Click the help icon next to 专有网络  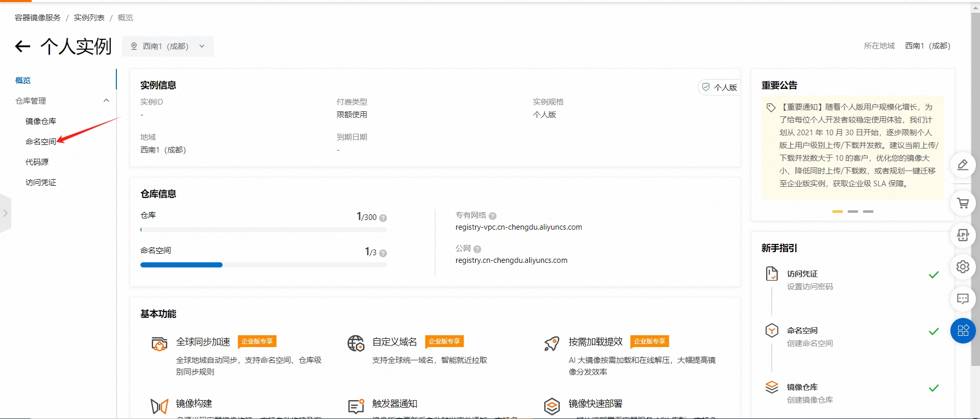coord(493,216)
